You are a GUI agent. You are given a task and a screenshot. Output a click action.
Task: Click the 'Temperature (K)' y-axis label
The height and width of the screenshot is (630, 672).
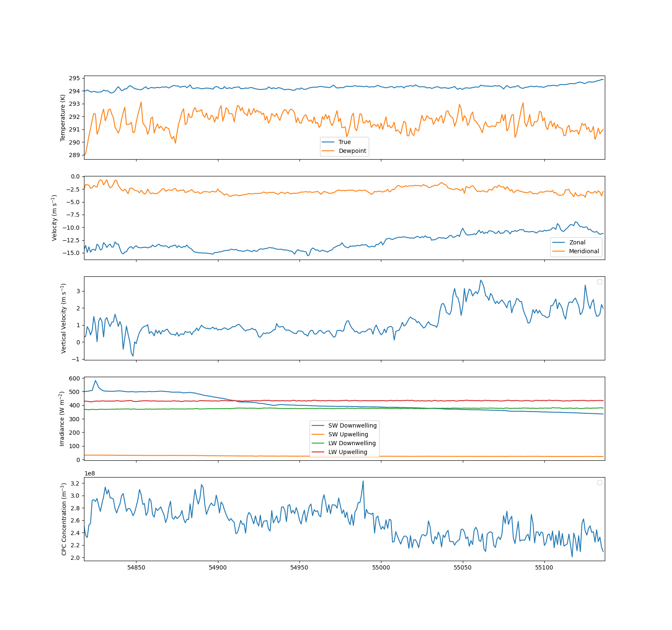[x=63, y=118]
